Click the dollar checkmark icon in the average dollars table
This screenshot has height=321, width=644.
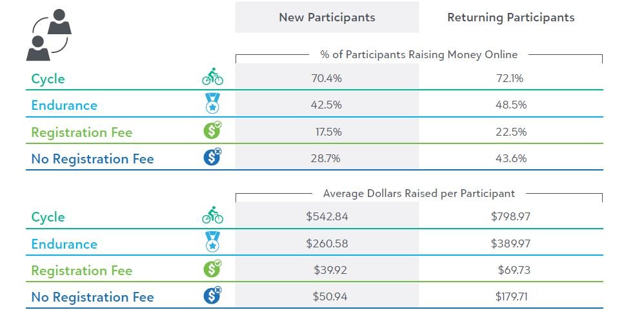tap(212, 269)
